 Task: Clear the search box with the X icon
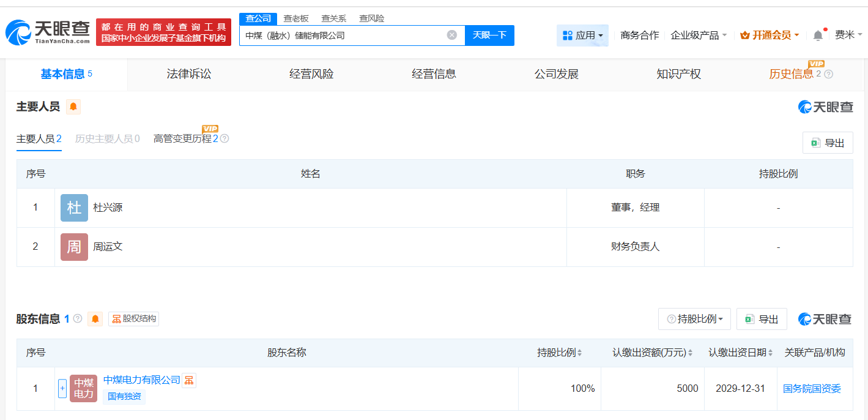452,35
